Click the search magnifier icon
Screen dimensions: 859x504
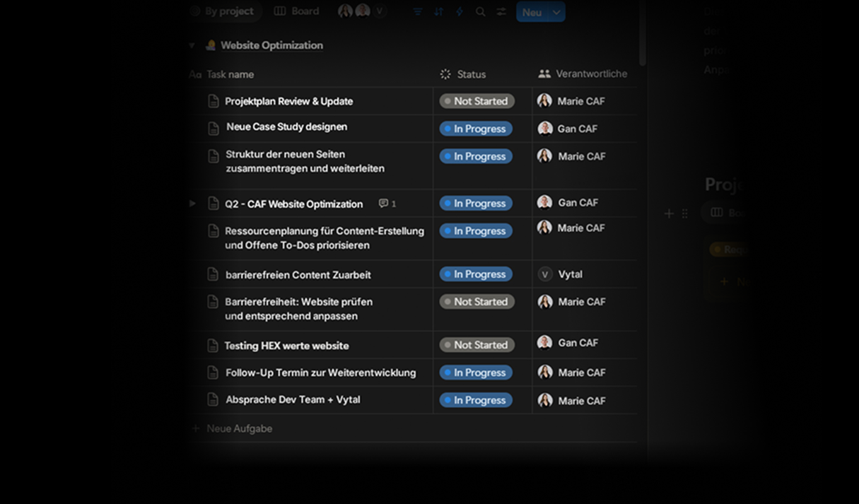click(481, 12)
